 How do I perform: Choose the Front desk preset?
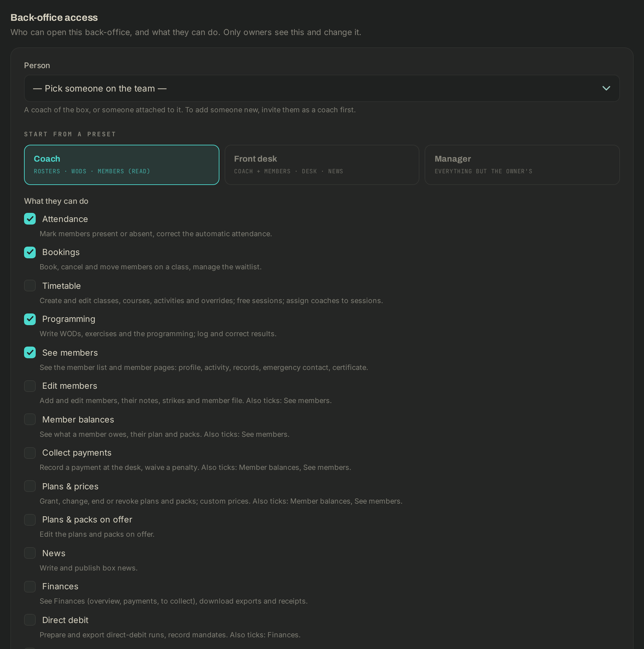tap(322, 165)
